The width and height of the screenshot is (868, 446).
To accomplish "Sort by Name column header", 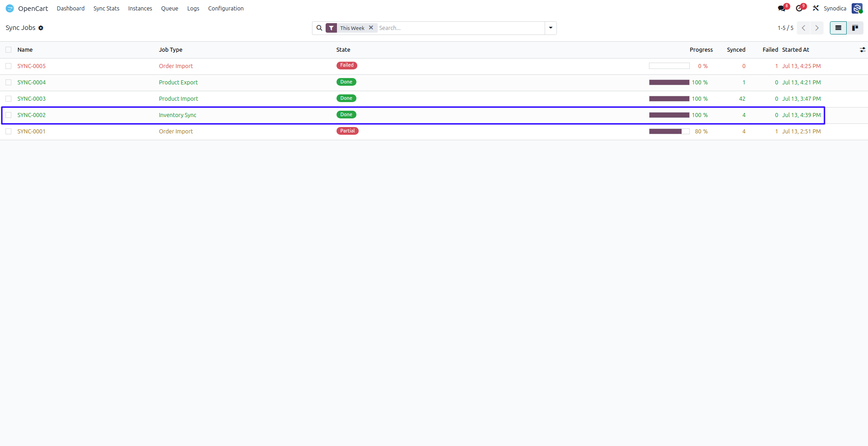I will coord(25,50).
